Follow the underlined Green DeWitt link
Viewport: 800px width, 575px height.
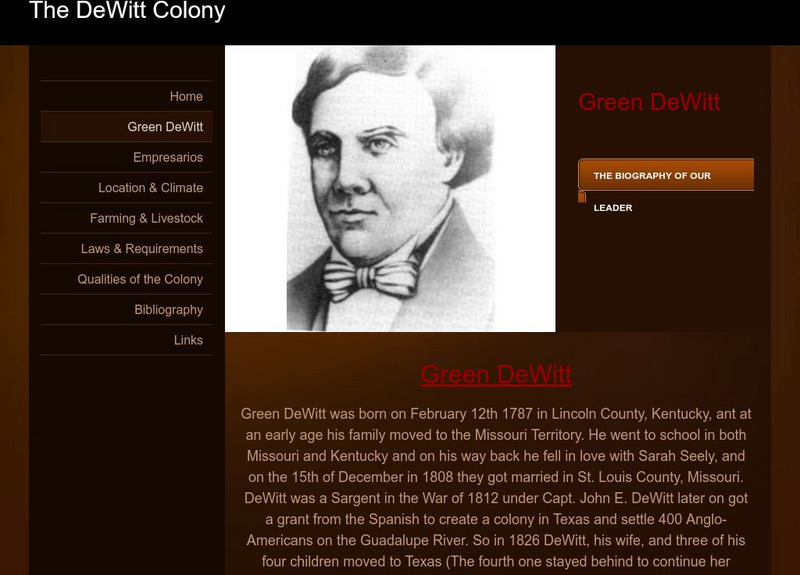[x=496, y=374]
